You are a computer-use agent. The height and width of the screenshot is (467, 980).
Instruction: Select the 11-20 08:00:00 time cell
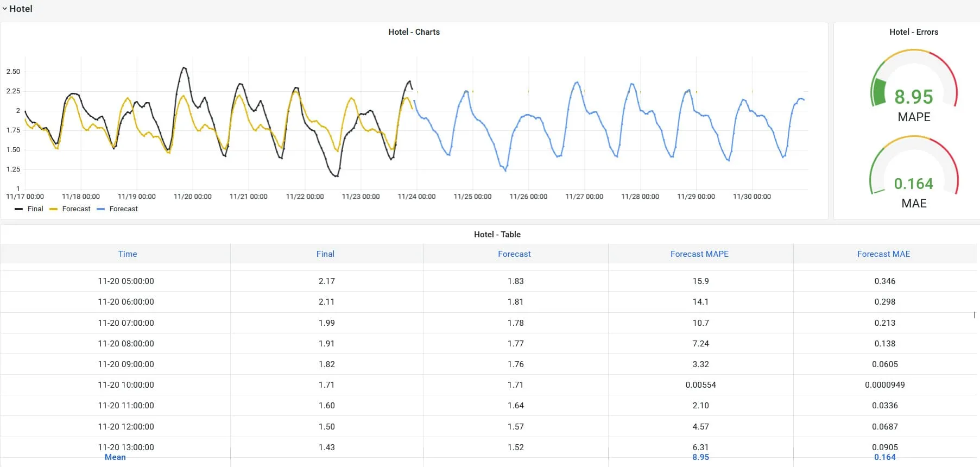(x=126, y=344)
